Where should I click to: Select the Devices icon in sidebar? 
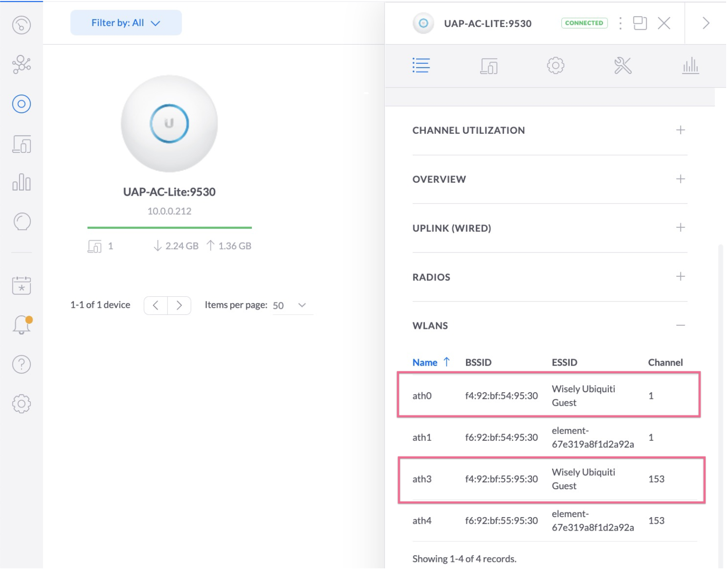[21, 104]
